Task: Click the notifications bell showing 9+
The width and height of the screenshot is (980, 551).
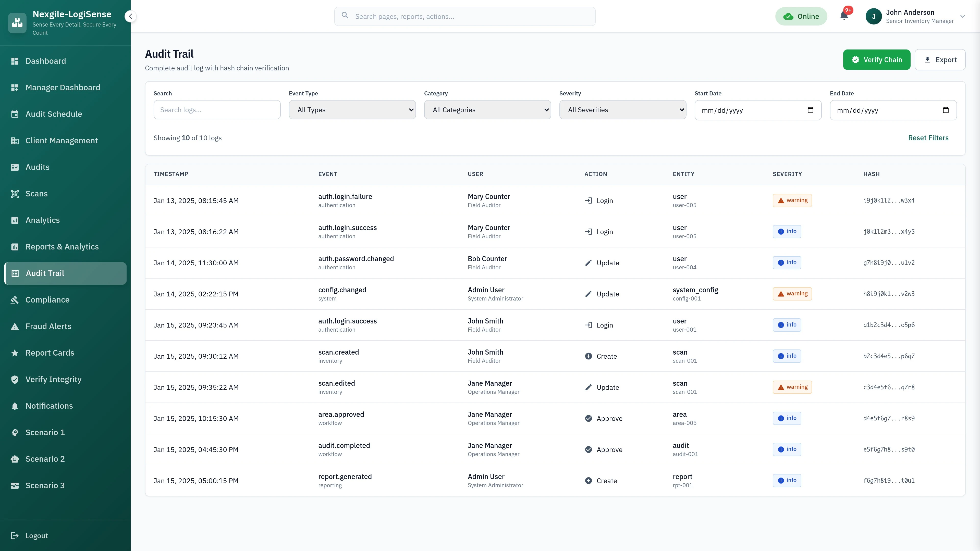Action: click(x=844, y=16)
